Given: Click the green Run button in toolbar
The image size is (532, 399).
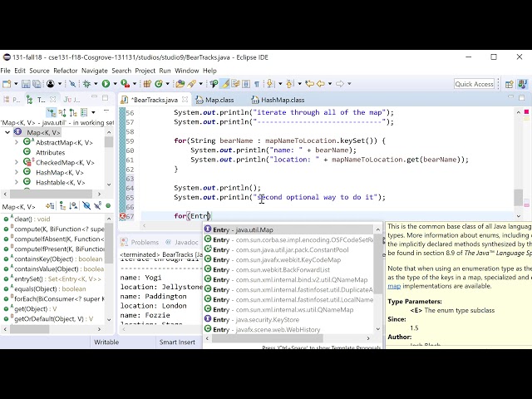Looking at the screenshot, I should (106, 84).
